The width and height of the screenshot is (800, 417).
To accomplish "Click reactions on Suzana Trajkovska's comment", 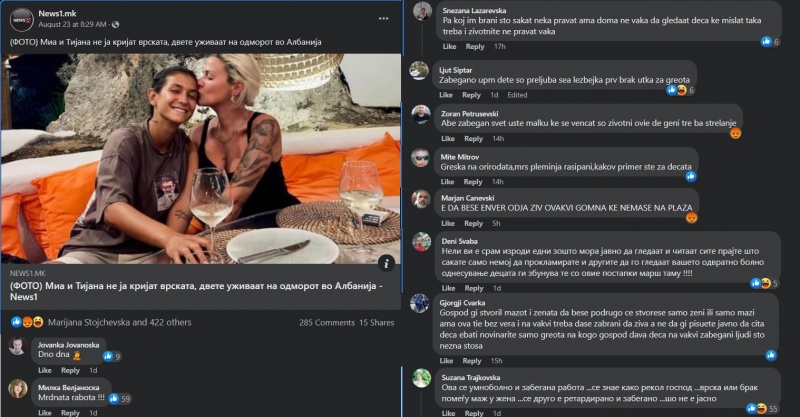I will coord(762,408).
